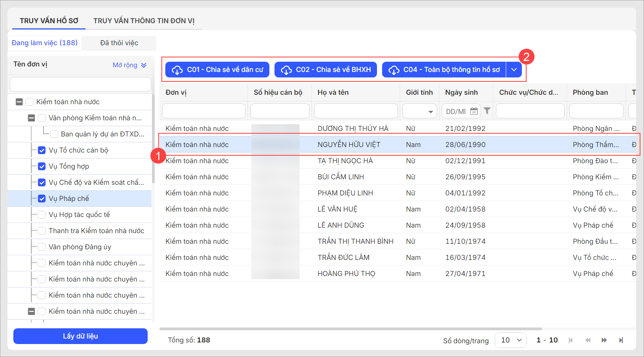The image size is (644, 357).
Task: Go to the next page arrow
Action: (604, 340)
